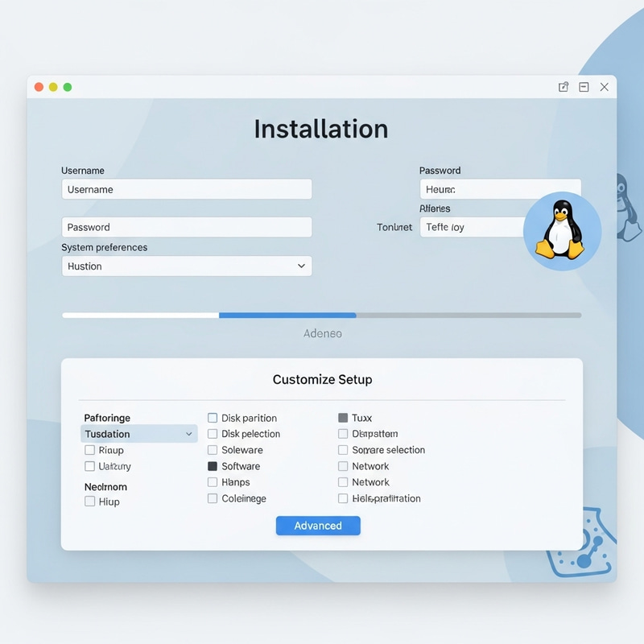Toggle the Tux checkbox
The width and height of the screenshot is (644, 644).
tap(344, 418)
